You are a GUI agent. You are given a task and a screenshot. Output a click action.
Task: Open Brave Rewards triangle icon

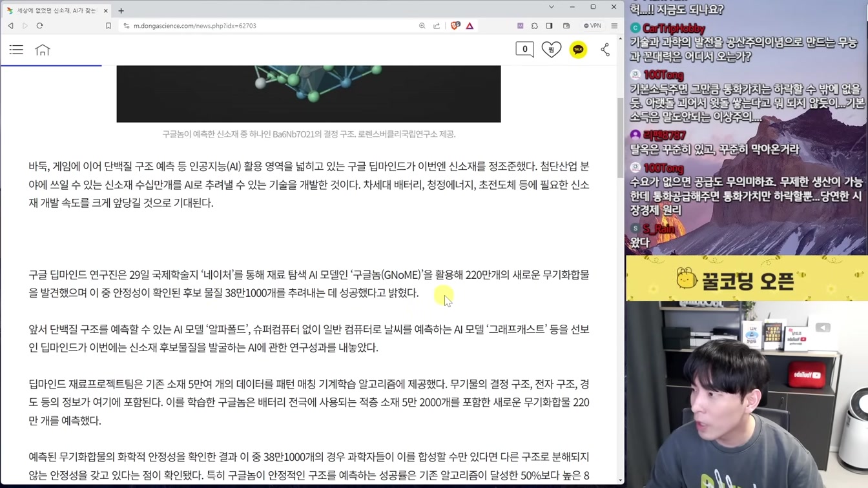coord(470,26)
